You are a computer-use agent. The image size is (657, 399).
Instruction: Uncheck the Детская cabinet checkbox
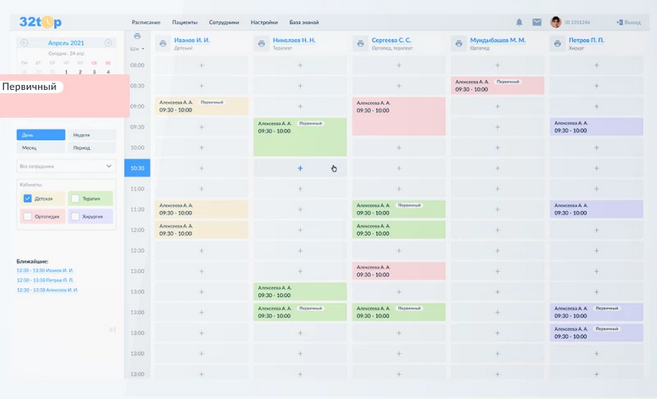(28, 198)
